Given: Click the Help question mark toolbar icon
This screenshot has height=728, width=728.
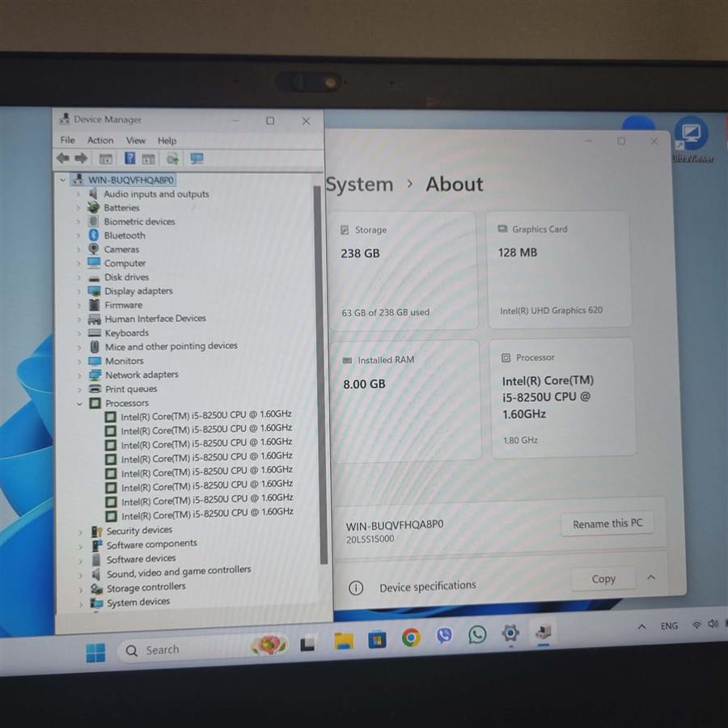Looking at the screenshot, I should pyautogui.click(x=129, y=159).
